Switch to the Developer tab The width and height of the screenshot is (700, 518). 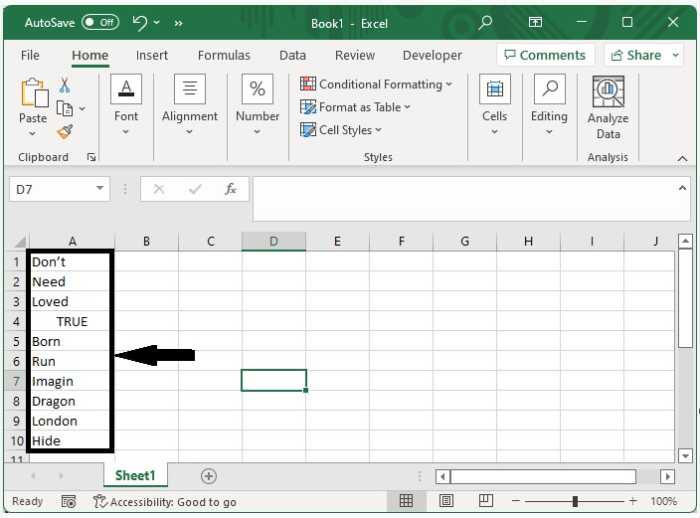432,55
